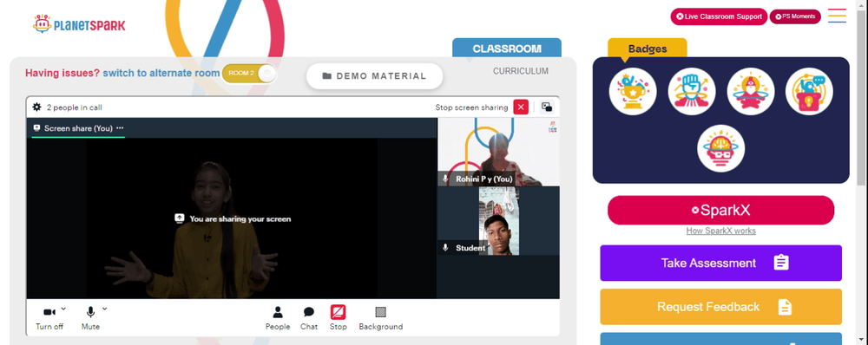Toggle the ROOM 2 switch
This screenshot has height=345, width=868.
click(249, 74)
